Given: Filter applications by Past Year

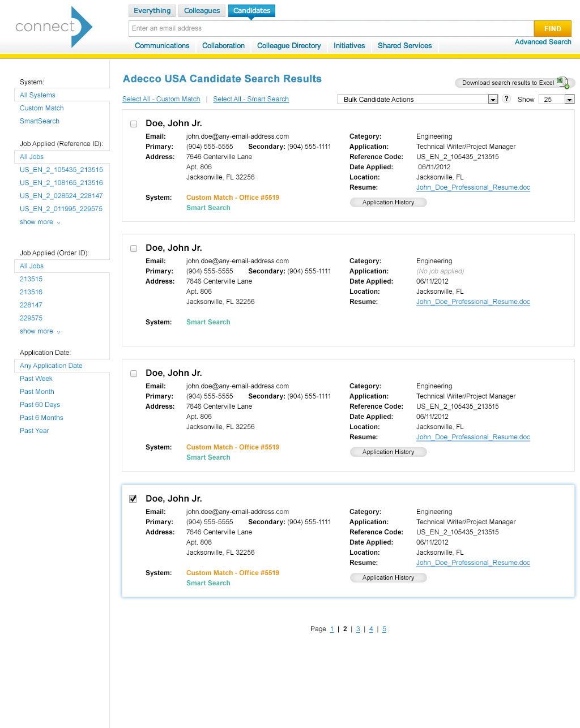Looking at the screenshot, I should (35, 431).
